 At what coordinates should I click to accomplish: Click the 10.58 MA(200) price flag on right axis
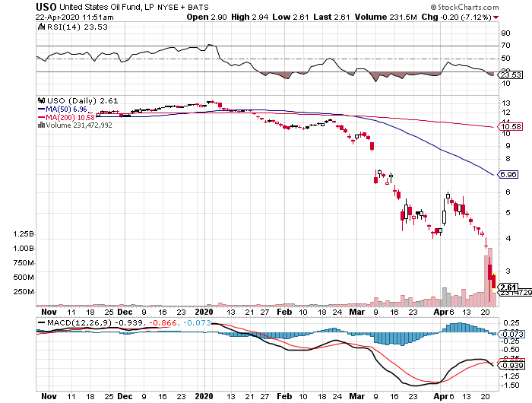(510, 127)
